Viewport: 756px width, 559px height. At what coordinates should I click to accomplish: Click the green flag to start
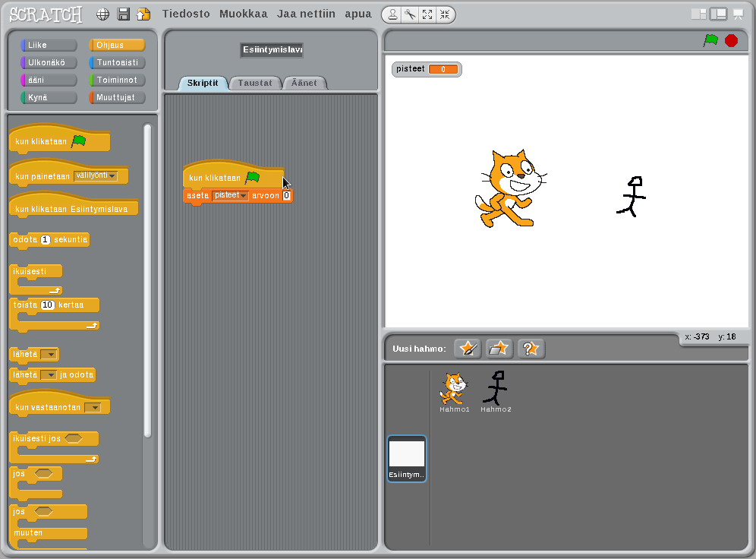click(x=710, y=40)
